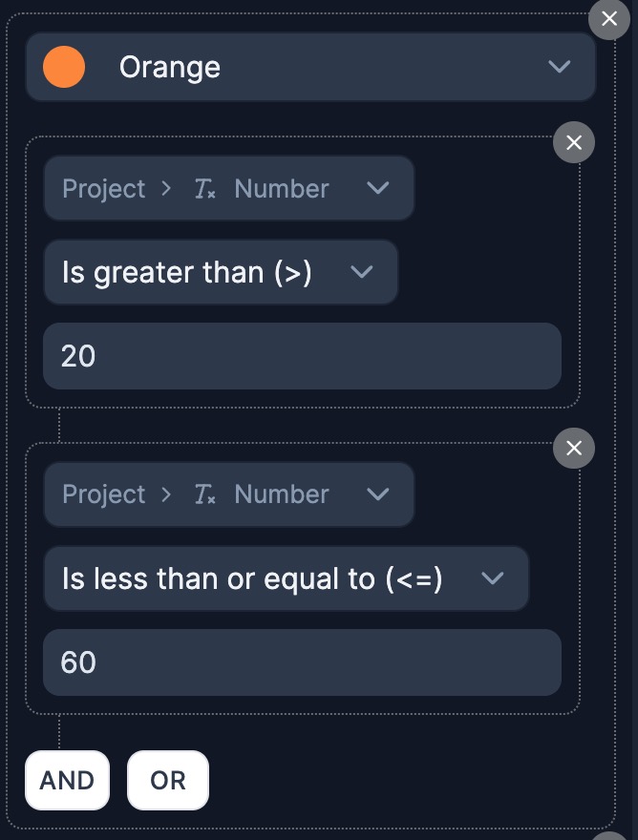Image resolution: width=638 pixels, height=840 pixels.
Task: Click the chevron arrow beside Orange
Action: click(559, 67)
